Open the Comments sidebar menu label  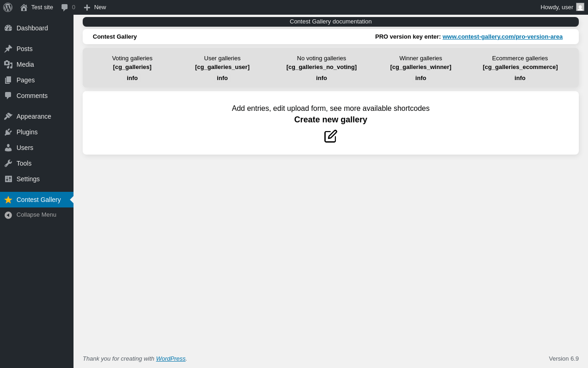coord(32,96)
